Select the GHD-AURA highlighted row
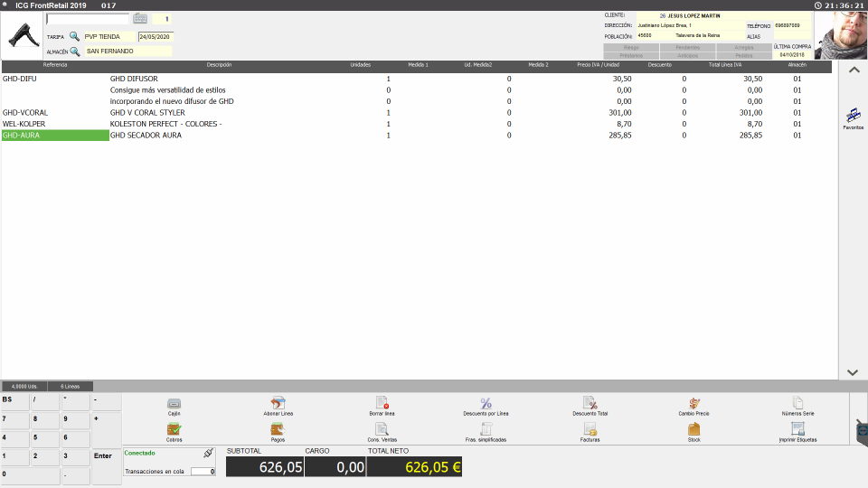This screenshot has width=868, height=488. [55, 135]
